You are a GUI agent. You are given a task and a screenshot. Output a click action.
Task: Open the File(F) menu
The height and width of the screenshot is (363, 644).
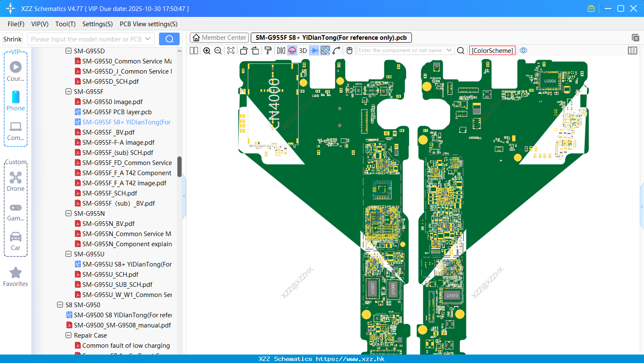(16, 24)
